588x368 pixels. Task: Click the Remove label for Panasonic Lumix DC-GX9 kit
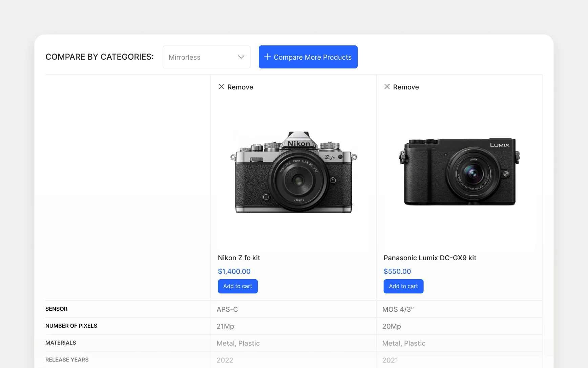click(406, 87)
